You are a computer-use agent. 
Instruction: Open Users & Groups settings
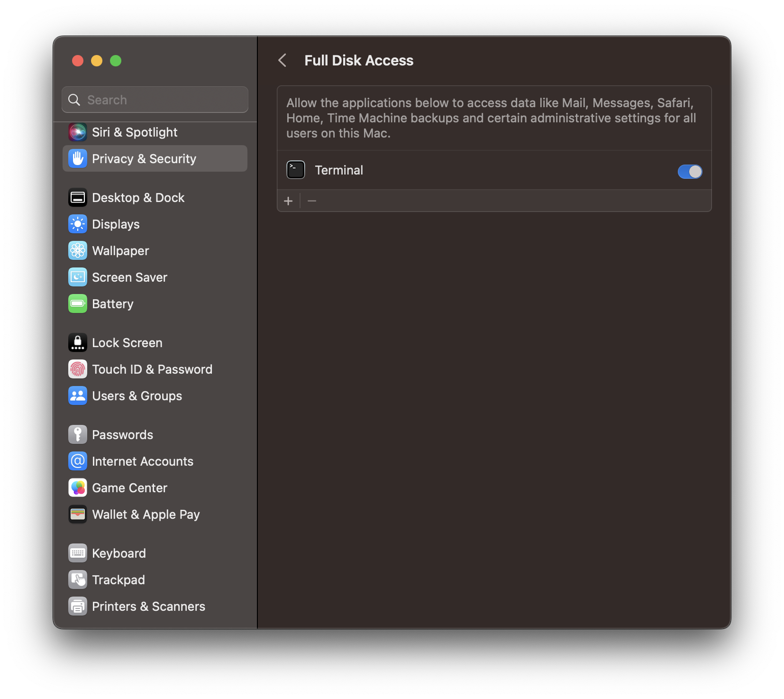click(x=137, y=395)
